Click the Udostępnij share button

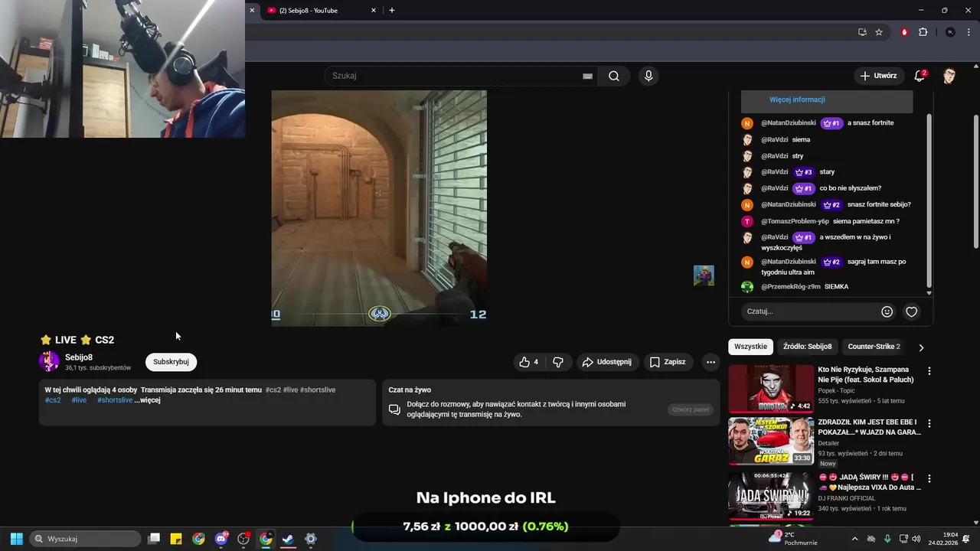pos(606,362)
